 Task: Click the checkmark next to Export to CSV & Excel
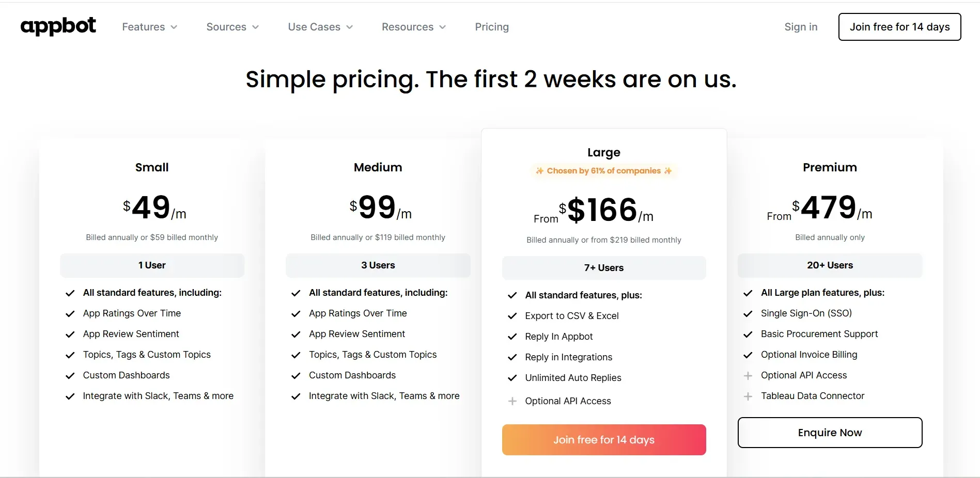tap(512, 316)
